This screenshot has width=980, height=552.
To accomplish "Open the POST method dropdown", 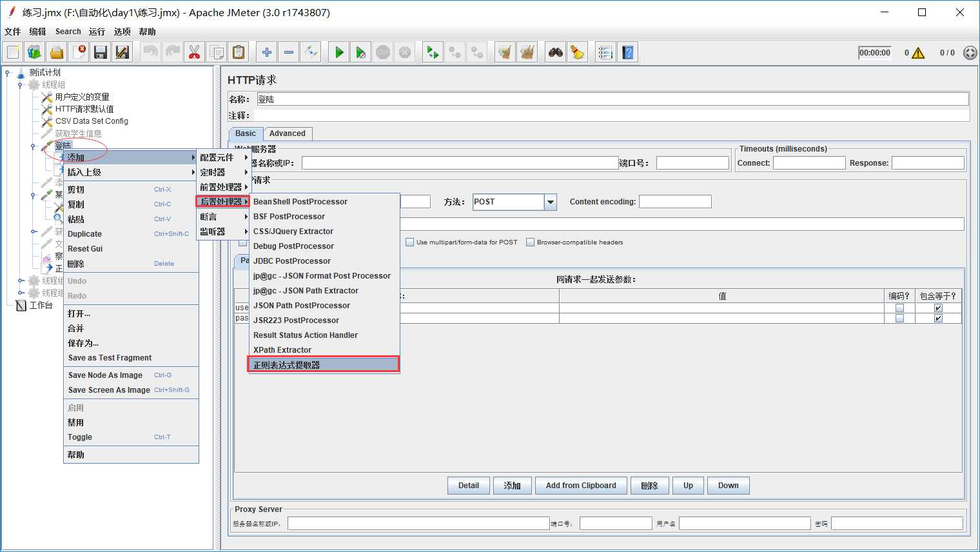I will (x=551, y=202).
